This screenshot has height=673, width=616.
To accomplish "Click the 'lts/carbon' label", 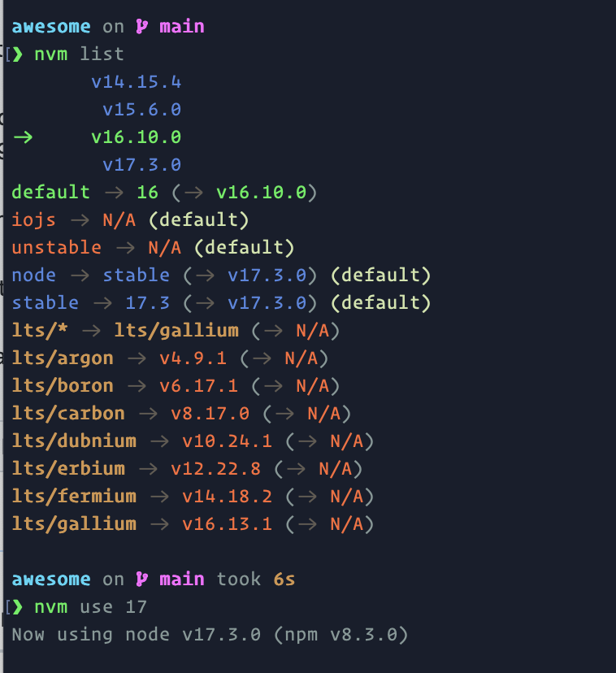I will pyautogui.click(x=68, y=414).
